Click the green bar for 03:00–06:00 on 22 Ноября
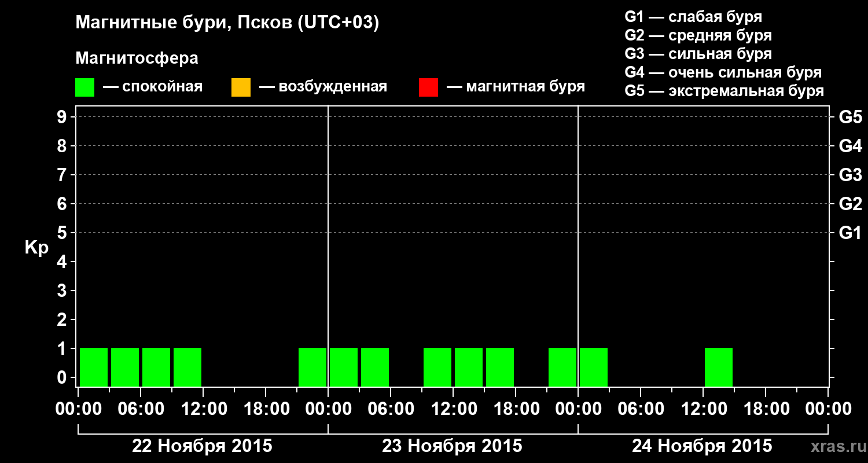 (x=125, y=367)
